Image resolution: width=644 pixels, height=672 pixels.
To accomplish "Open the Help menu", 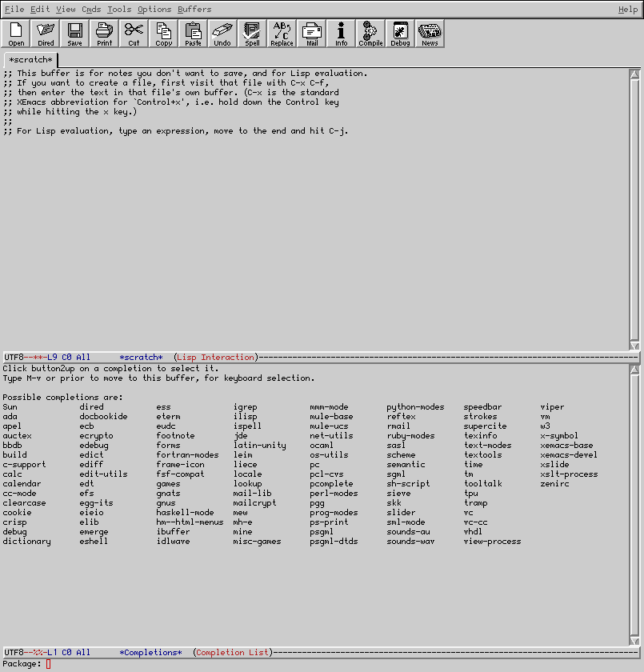I will pyautogui.click(x=628, y=9).
